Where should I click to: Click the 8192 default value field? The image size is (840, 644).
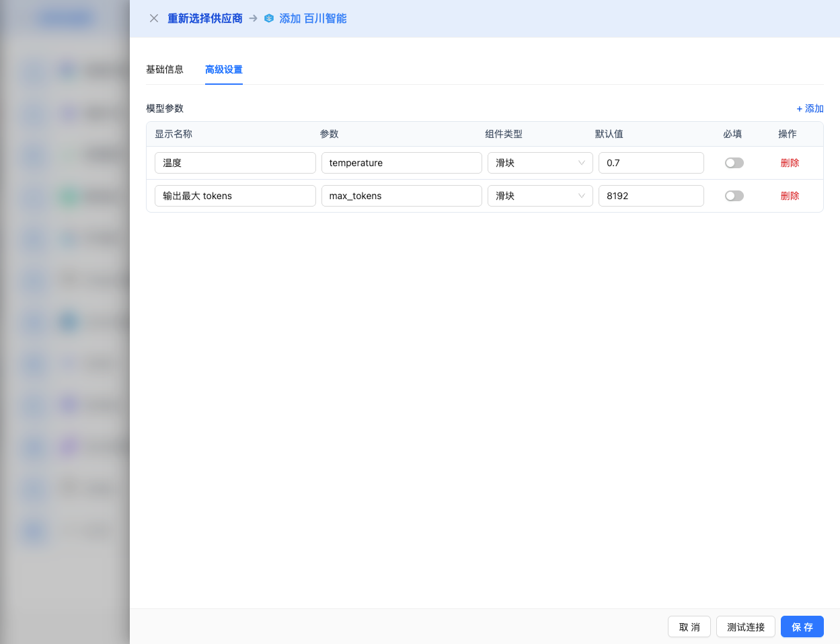click(650, 196)
